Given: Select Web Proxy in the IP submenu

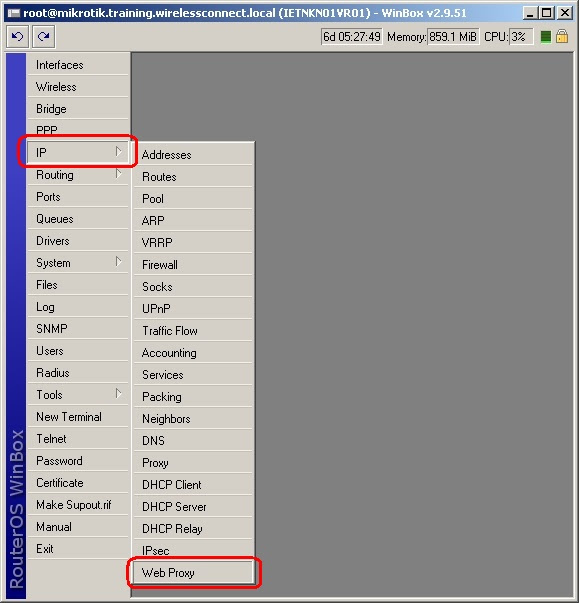Looking at the screenshot, I should pos(193,573).
